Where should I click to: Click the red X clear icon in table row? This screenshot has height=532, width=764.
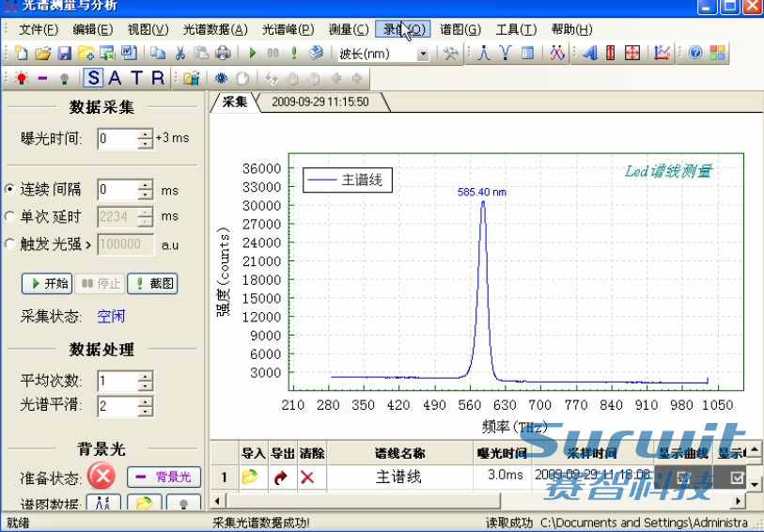click(306, 477)
